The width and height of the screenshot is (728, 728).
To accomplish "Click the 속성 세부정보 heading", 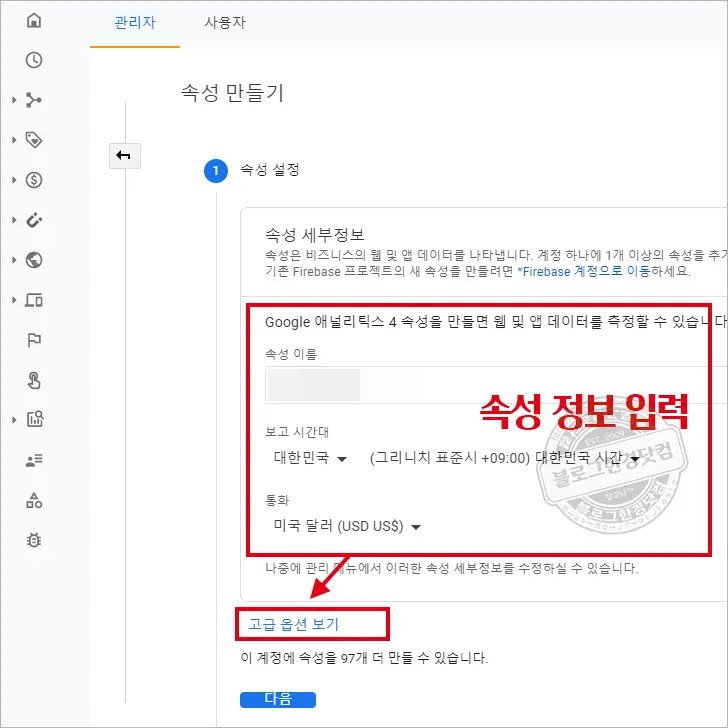I will coord(315,234).
